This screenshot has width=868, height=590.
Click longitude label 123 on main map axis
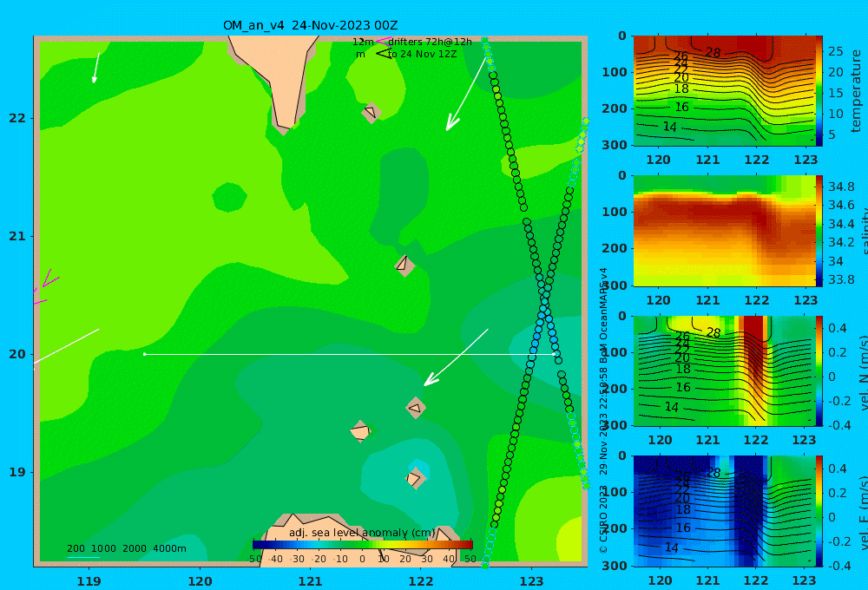tap(531, 581)
